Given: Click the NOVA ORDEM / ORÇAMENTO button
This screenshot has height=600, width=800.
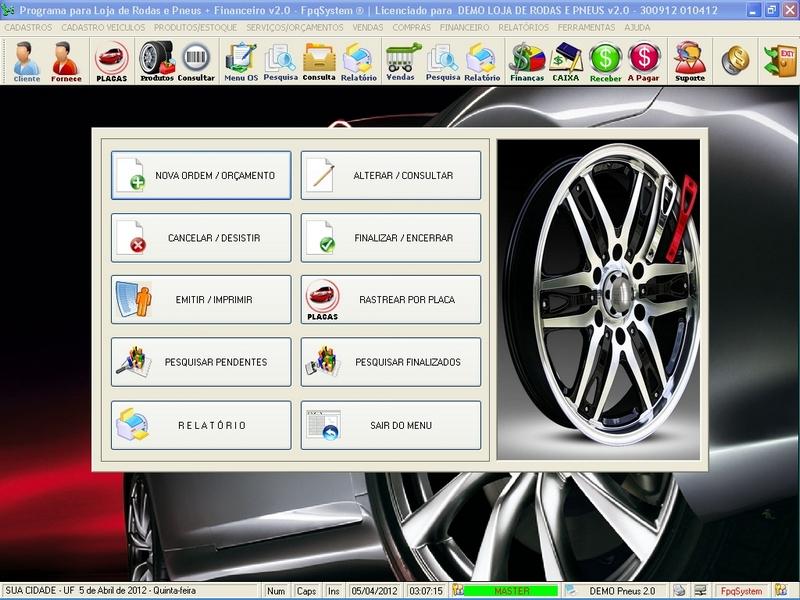Looking at the screenshot, I should [201, 176].
